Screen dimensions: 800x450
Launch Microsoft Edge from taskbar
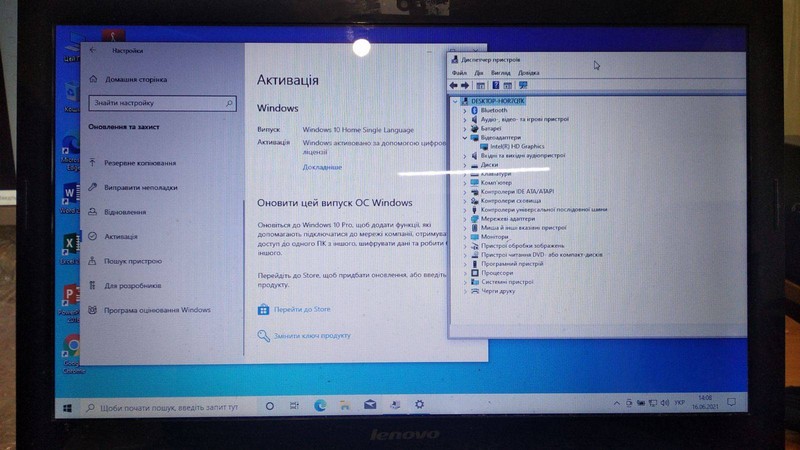[320, 405]
